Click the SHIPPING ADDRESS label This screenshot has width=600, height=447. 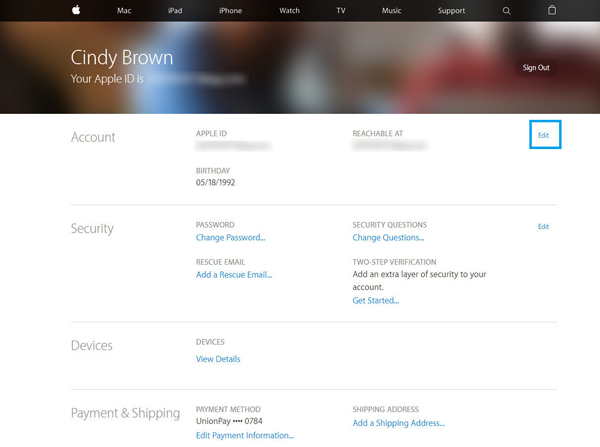[385, 409]
